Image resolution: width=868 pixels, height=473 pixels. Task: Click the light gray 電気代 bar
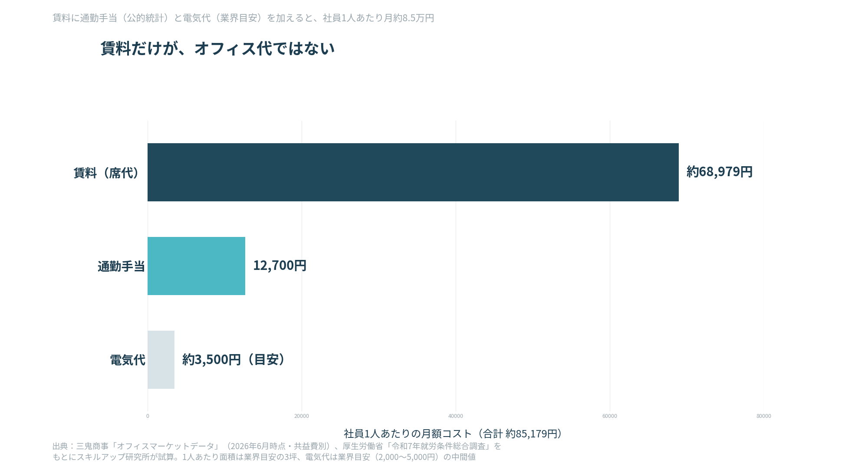click(161, 360)
